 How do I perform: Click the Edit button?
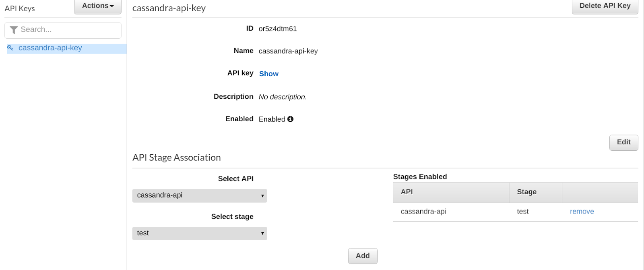(x=623, y=142)
